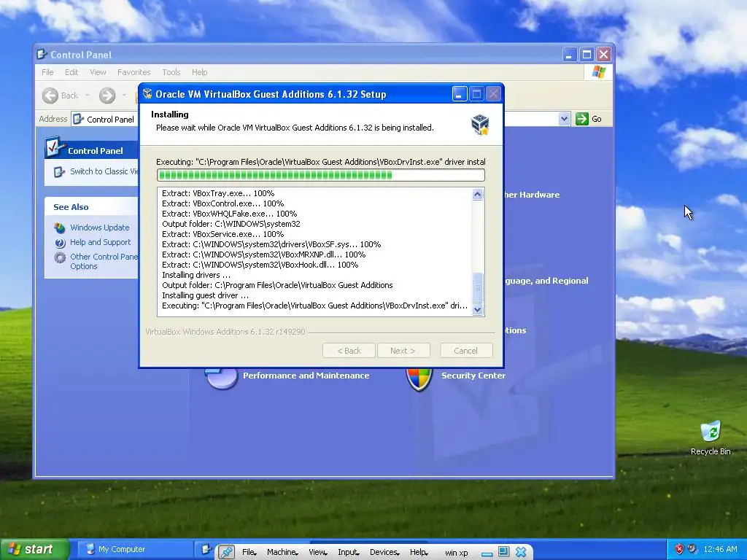Open the Control Panel Favorites menu
The height and width of the screenshot is (560, 747).
[x=134, y=72]
